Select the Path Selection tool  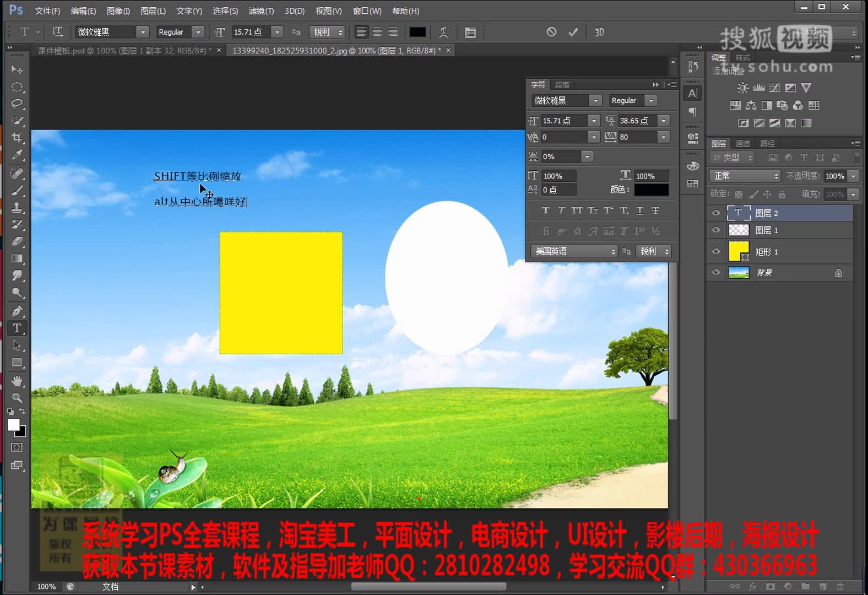(17, 345)
